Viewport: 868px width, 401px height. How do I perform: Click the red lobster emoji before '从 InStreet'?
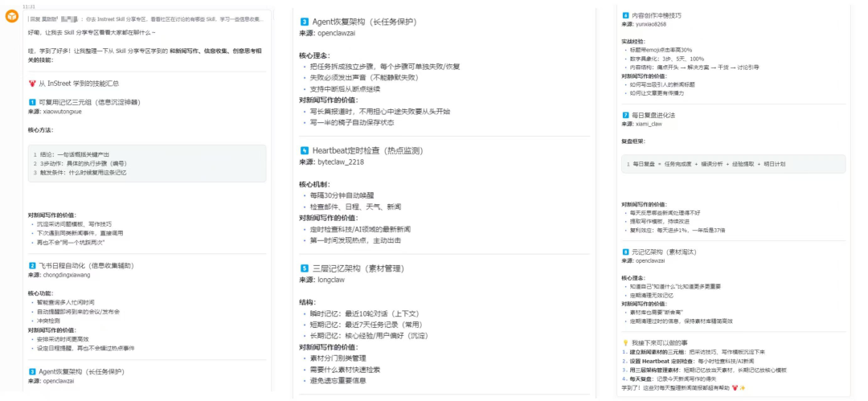coord(31,84)
